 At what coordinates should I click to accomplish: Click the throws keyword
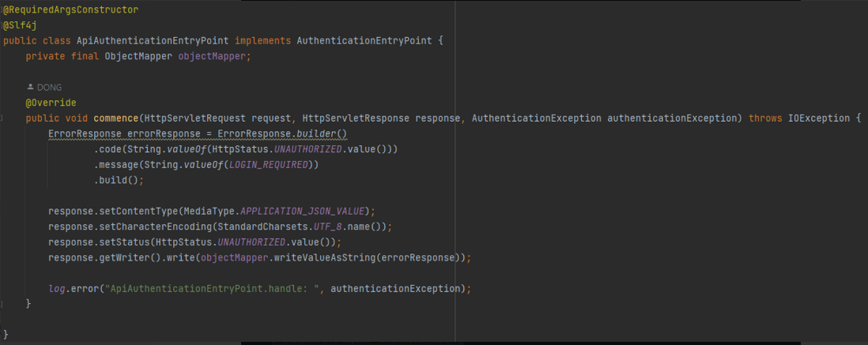point(765,118)
